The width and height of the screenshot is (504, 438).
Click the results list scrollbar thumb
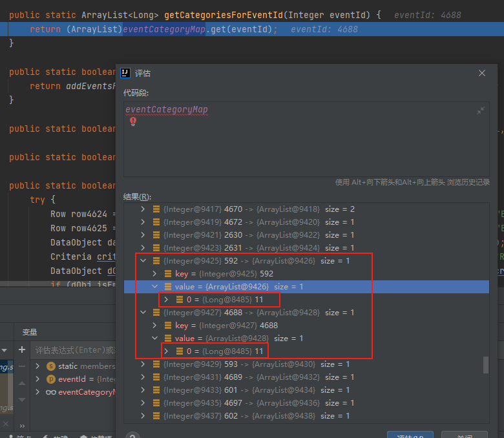[x=486, y=365]
